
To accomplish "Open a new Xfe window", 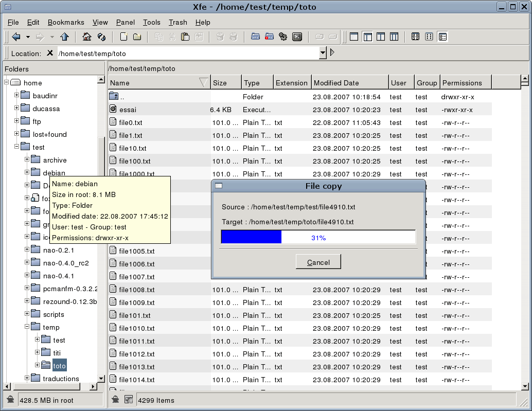I will pyautogui.click(x=256, y=37).
